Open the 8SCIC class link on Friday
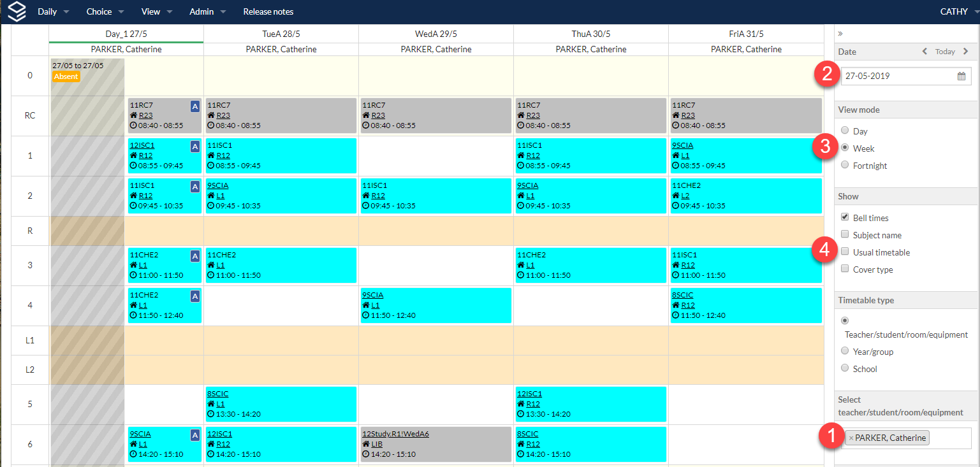Screen dimensions: 980x467 682,295
